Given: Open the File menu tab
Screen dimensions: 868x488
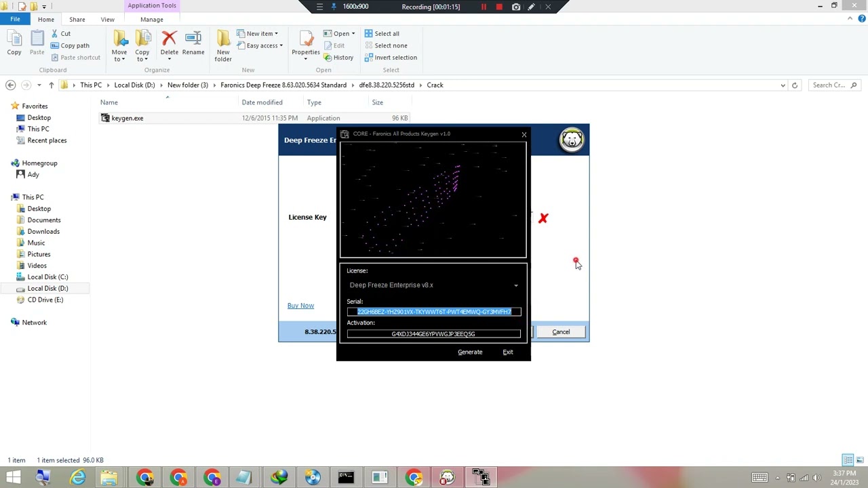Looking at the screenshot, I should point(15,19).
